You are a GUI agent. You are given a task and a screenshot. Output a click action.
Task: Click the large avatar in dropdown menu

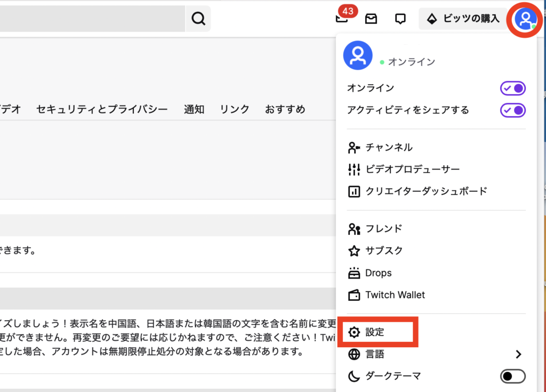coord(358,55)
